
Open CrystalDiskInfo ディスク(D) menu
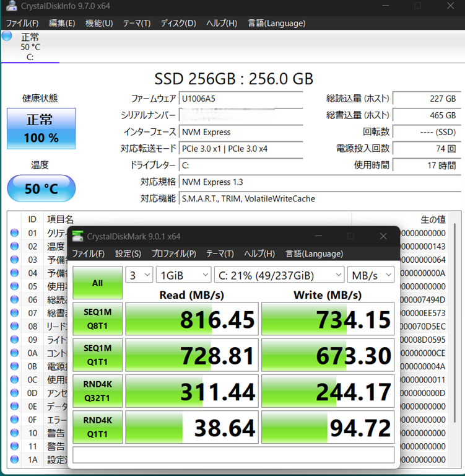(178, 23)
